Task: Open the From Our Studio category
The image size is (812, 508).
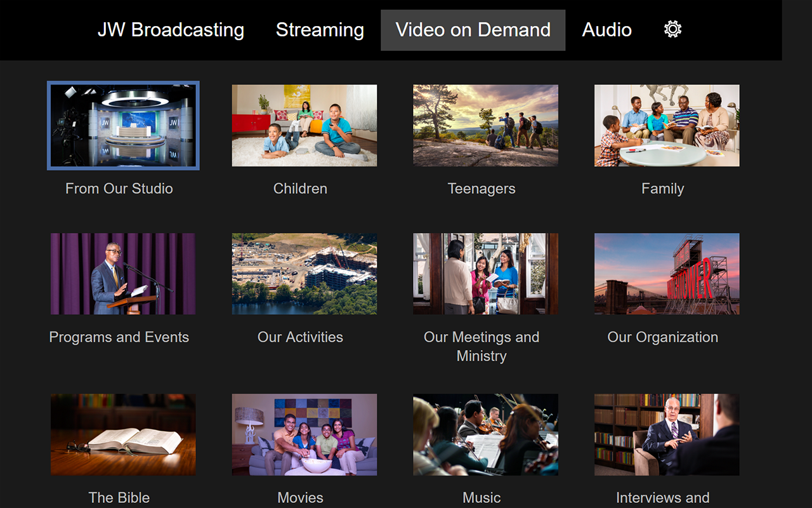Action: [122, 126]
